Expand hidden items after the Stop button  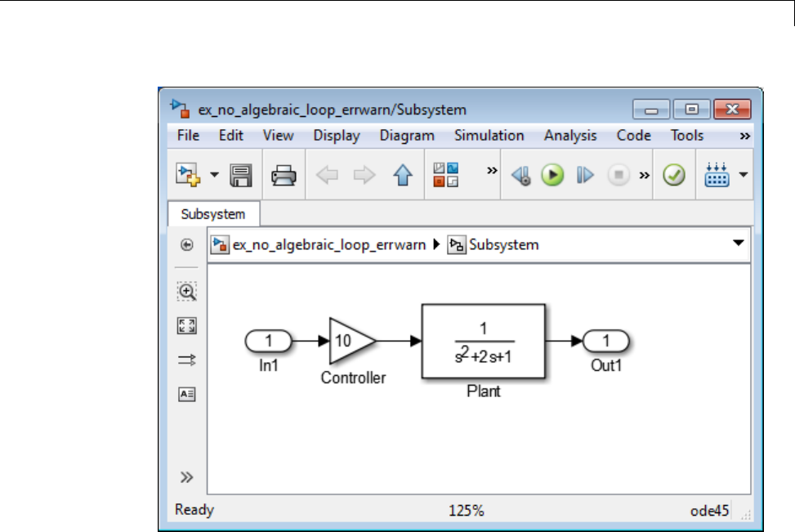click(644, 176)
